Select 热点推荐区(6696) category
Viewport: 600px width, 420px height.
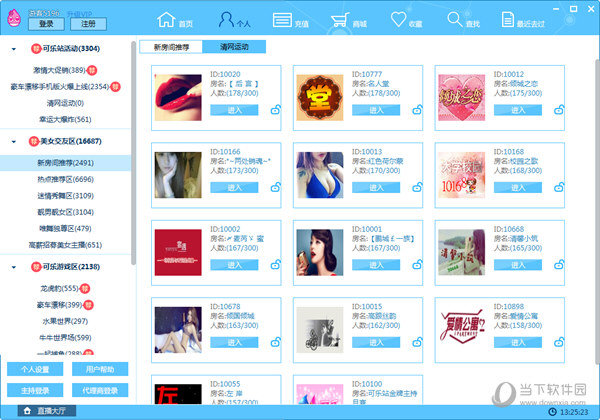65,179
